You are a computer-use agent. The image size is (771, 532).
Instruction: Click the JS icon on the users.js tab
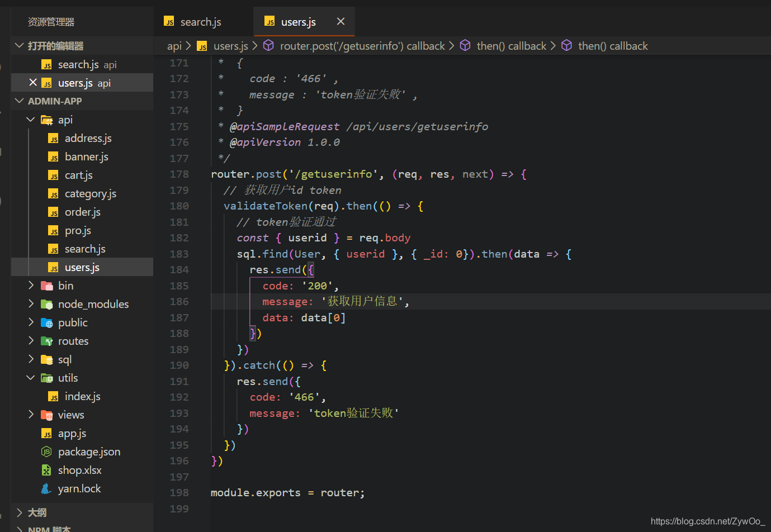pyautogui.click(x=269, y=21)
